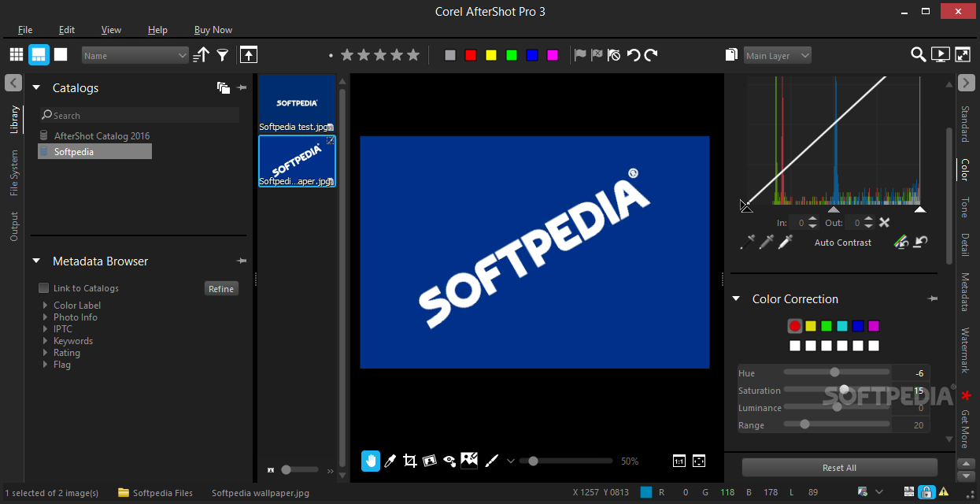980x504 pixels.
Task: Expand the Color Label tree node
Action: click(x=46, y=306)
